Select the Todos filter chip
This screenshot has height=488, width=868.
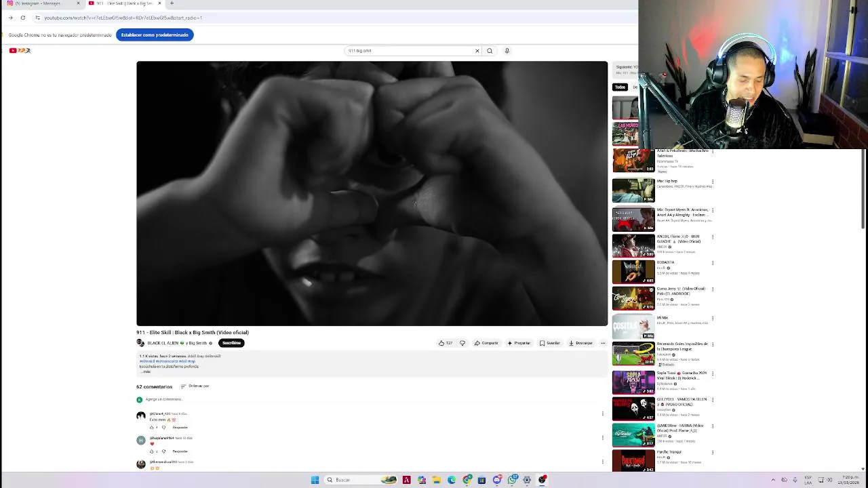click(x=620, y=87)
